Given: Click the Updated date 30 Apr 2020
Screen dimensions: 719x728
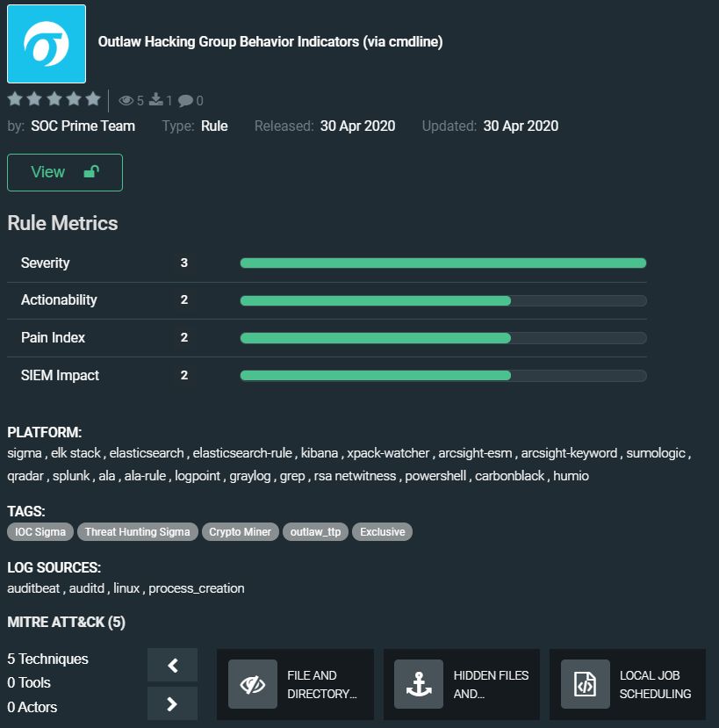Looking at the screenshot, I should click(x=521, y=126).
